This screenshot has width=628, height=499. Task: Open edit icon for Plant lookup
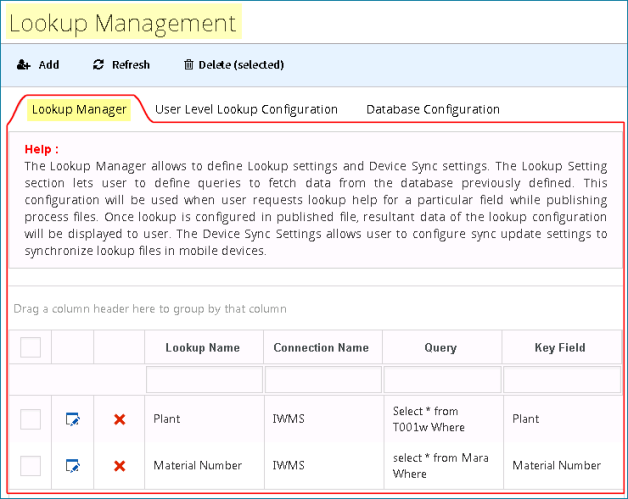(x=72, y=419)
